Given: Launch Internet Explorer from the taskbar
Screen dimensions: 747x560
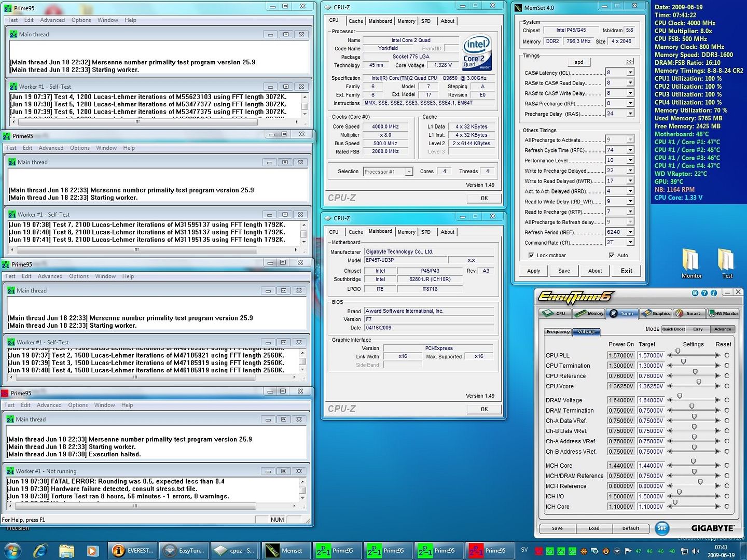Looking at the screenshot, I should (x=40, y=550).
